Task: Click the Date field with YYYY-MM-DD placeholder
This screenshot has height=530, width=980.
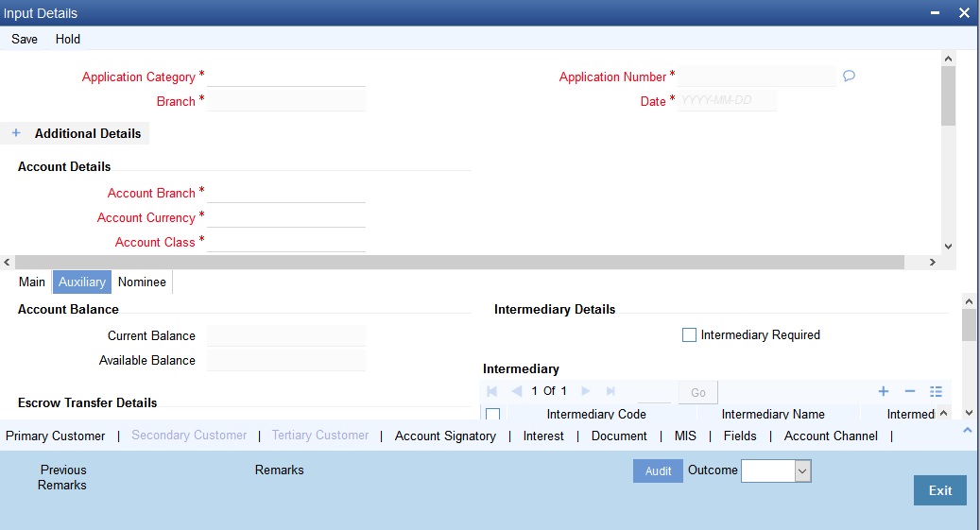Action: click(x=727, y=100)
